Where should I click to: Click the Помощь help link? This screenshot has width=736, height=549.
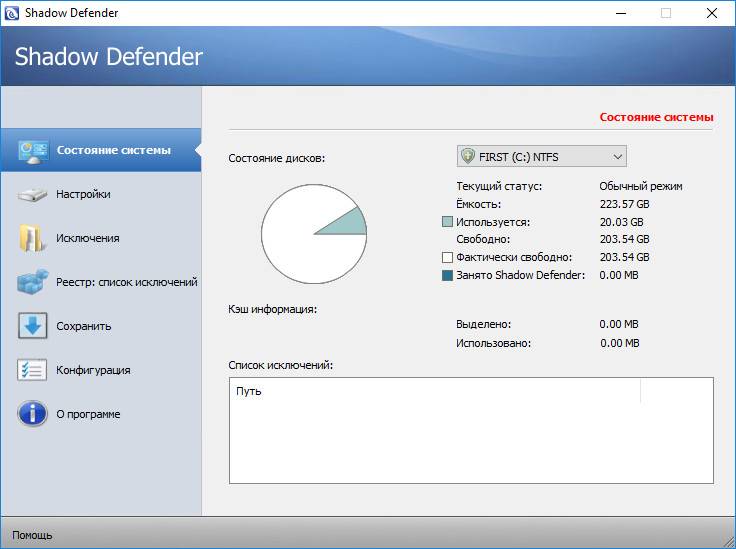[x=32, y=535]
